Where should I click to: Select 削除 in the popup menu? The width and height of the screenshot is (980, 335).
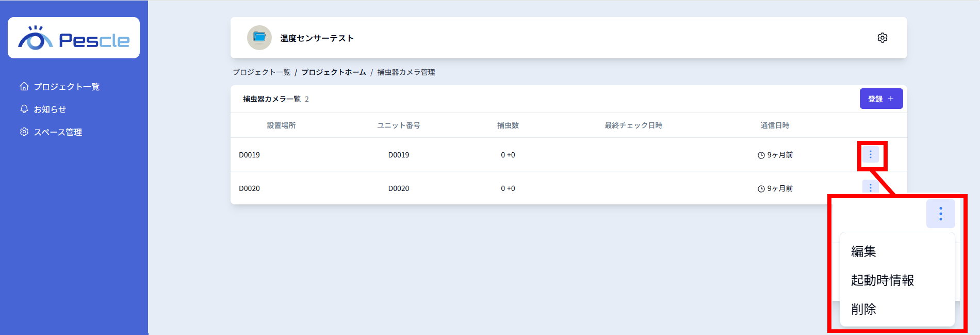click(863, 309)
